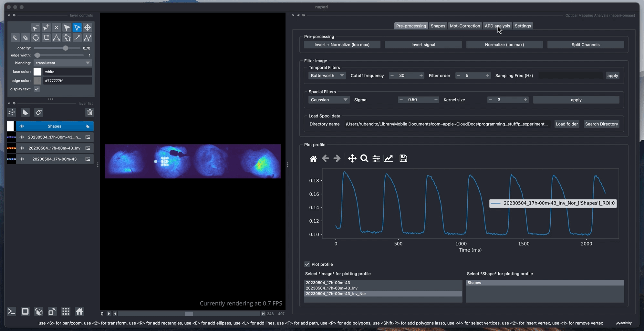This screenshot has height=331, width=644.
Task: Hide the 20230504_17h-00m-43 layer
Action: pyautogui.click(x=22, y=159)
